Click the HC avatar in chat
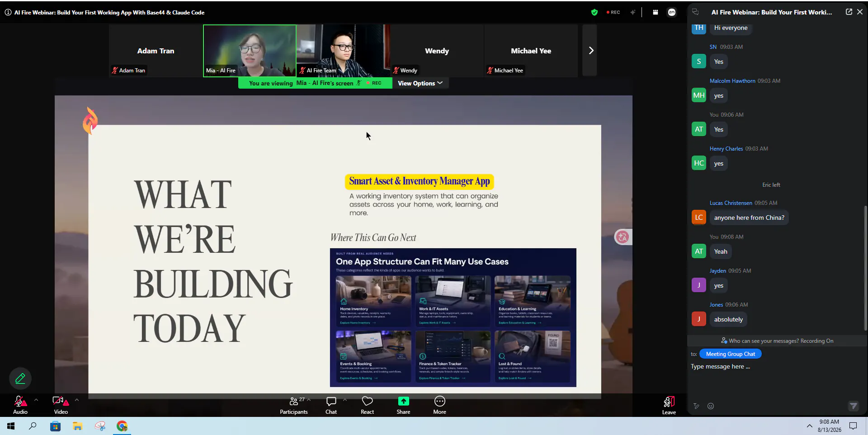This screenshot has height=435, width=868. click(699, 163)
